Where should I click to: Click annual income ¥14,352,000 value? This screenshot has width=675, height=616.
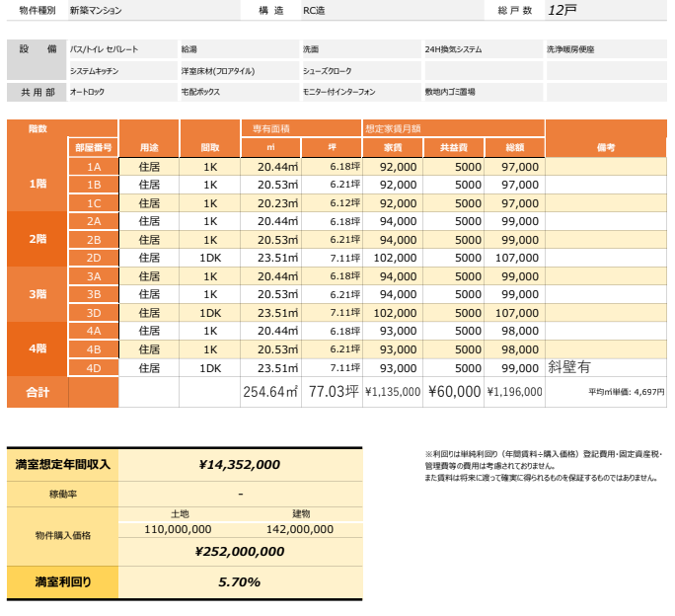240,465
